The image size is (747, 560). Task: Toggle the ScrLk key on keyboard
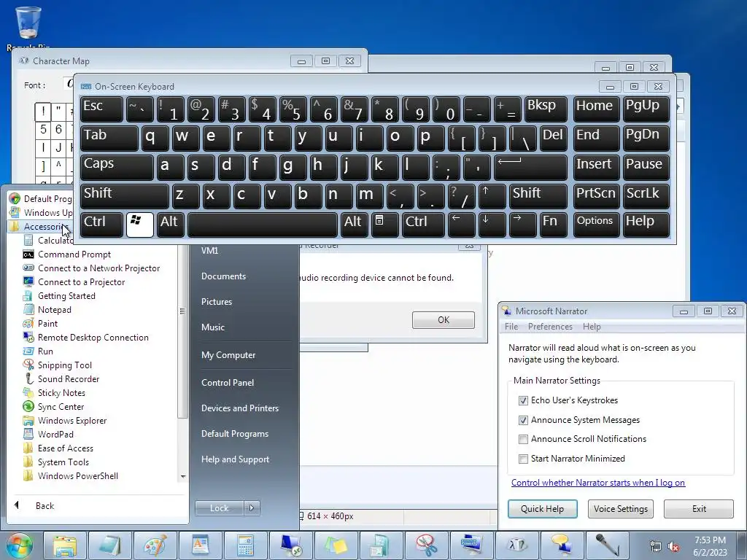click(646, 196)
